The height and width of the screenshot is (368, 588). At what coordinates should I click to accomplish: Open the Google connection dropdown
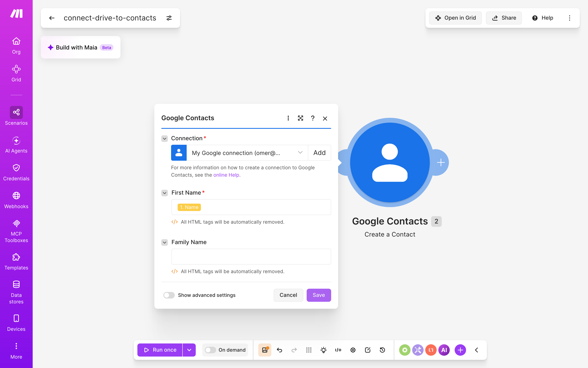click(x=247, y=153)
